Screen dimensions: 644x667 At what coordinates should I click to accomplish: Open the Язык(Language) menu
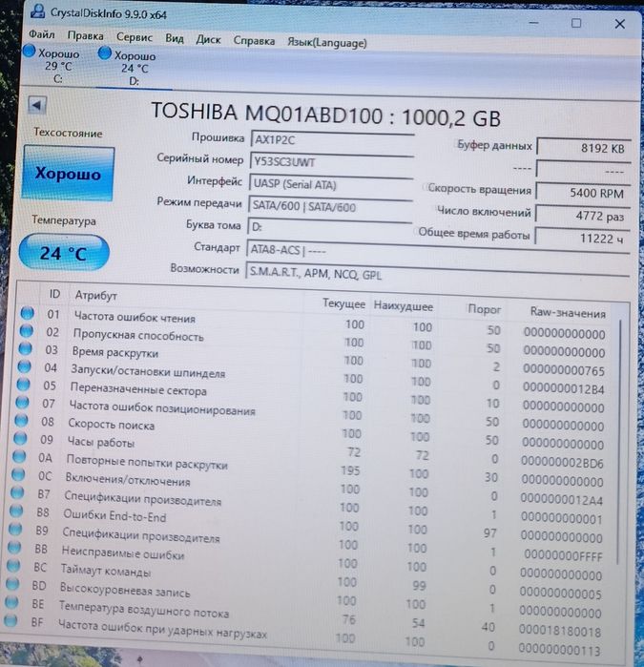(x=326, y=43)
